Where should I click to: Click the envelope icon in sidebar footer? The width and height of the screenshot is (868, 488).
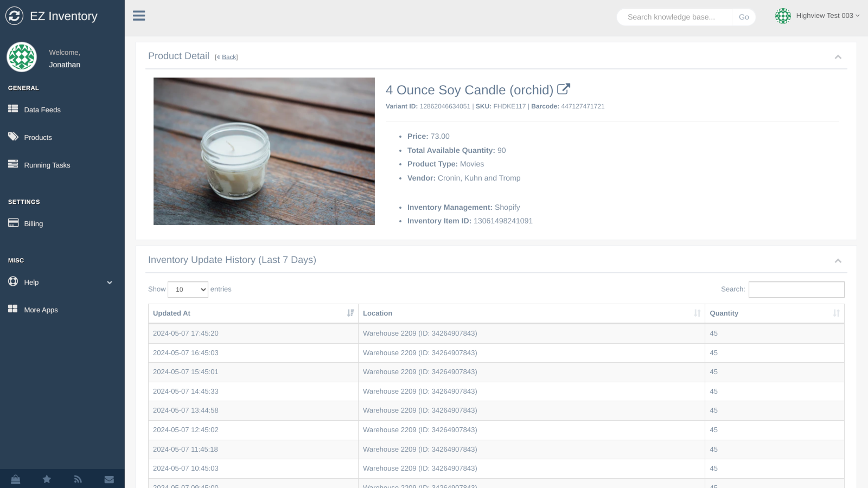coord(109,479)
